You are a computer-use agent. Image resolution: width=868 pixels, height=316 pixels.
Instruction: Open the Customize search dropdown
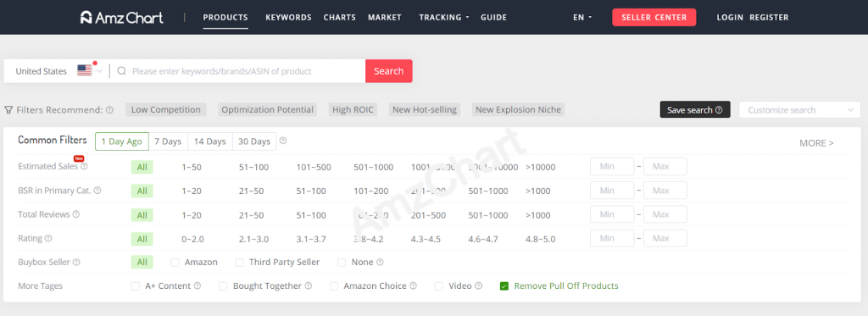tap(800, 110)
